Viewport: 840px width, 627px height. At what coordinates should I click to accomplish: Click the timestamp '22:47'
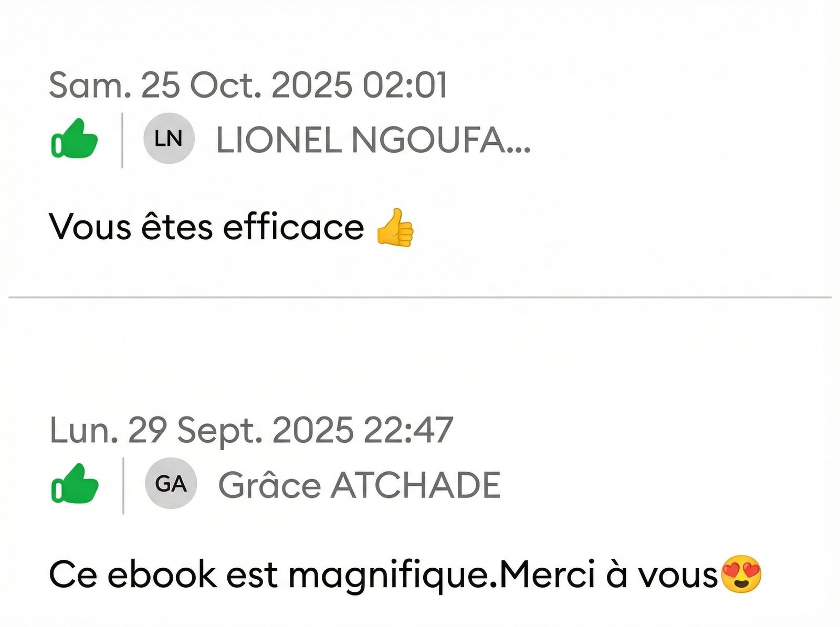pos(408,430)
